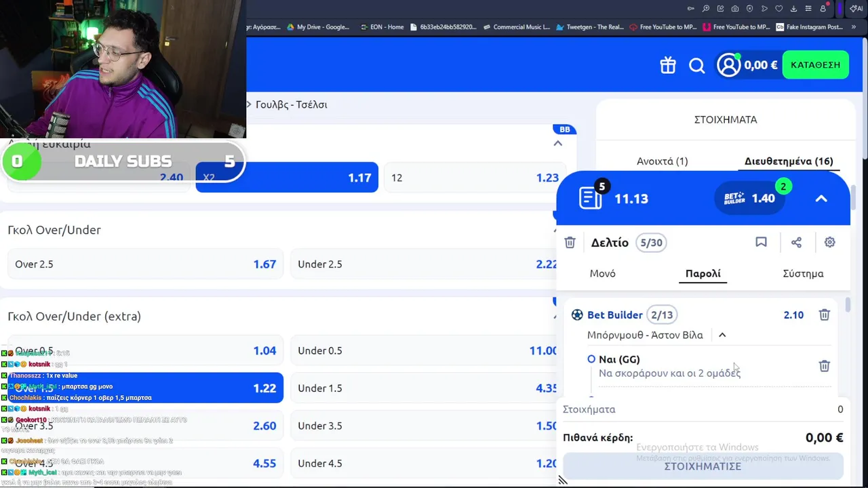The height and width of the screenshot is (488, 868).
Task: Open the gift rewards icon
Action: (x=668, y=65)
